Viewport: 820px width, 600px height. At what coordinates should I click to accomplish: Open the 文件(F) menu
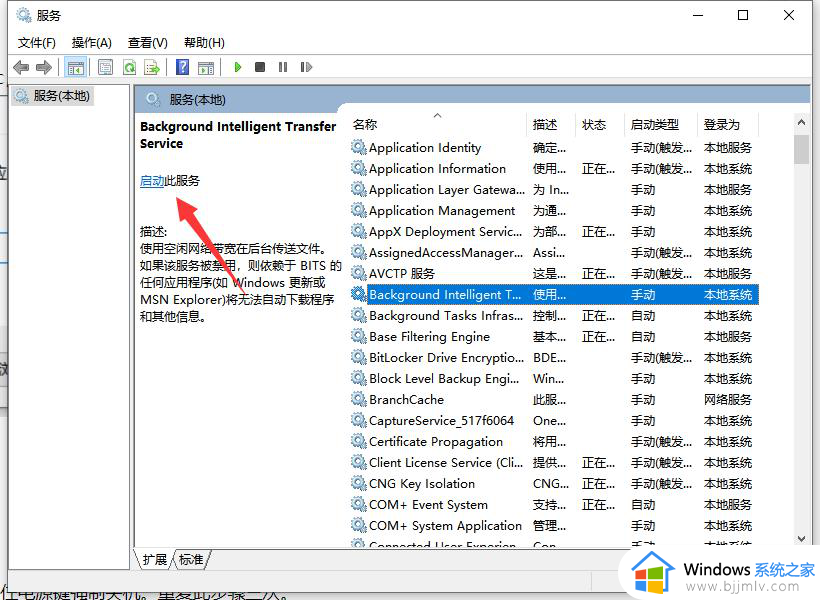tap(37, 43)
